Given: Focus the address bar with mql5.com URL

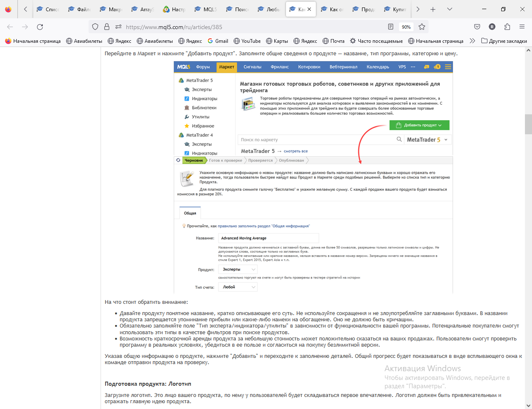Looking at the screenshot, I should click(x=254, y=27).
